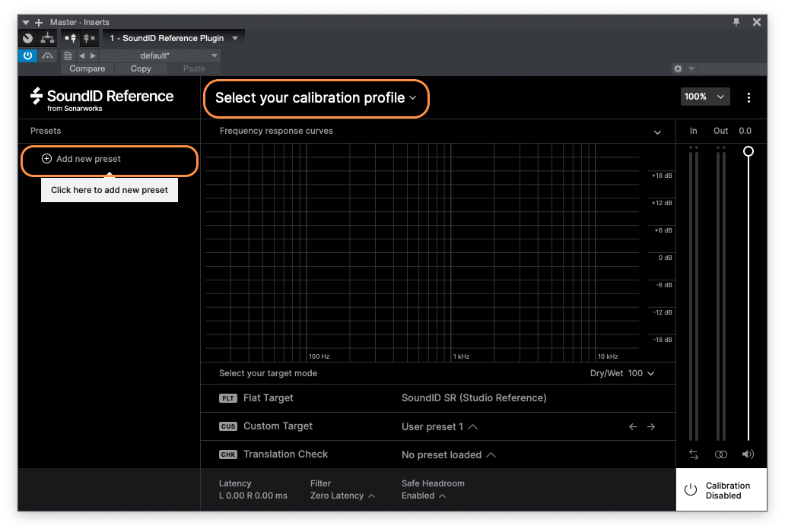Click the swap channels arrows icon
785x532 pixels.
(x=694, y=454)
